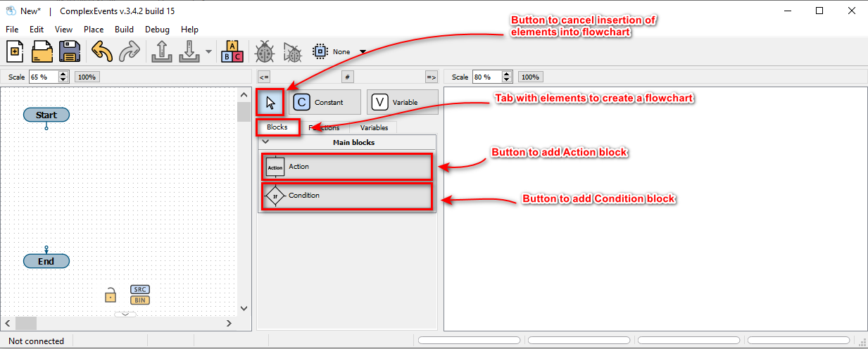This screenshot has height=349, width=868.
Task: Click the 65 % scale input field
Action: 42,77
